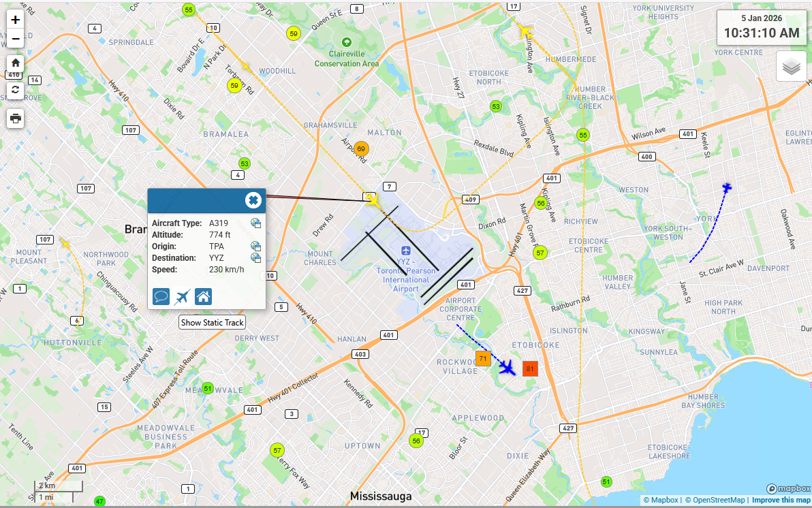This screenshot has height=508, width=812.
Task: Select the blue aircraft near Keele St
Action: click(727, 187)
